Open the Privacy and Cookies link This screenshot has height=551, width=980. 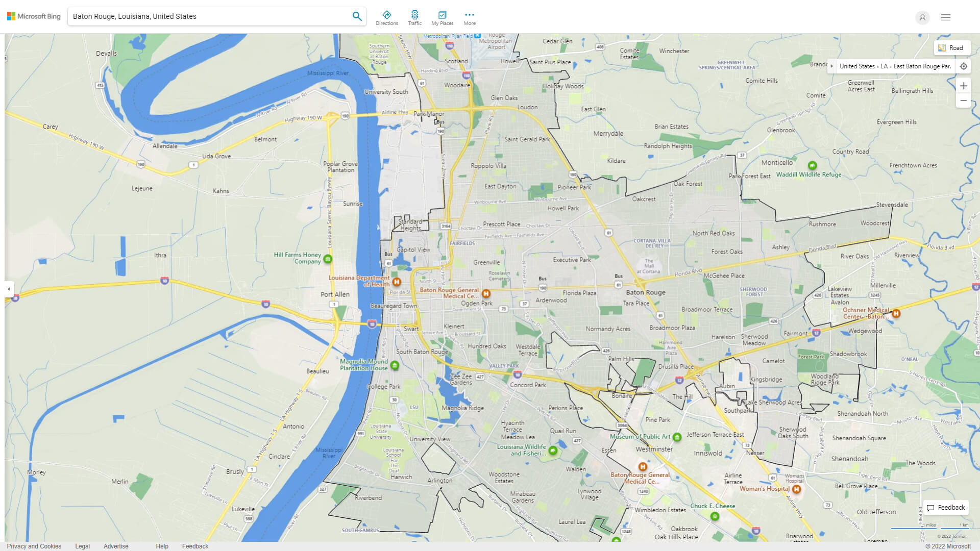tap(34, 546)
